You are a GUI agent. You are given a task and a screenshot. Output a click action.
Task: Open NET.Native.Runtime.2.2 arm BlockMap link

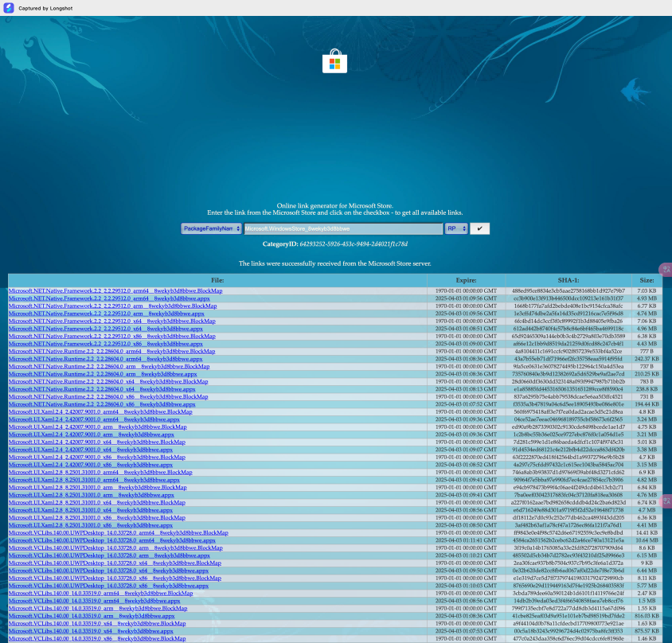(109, 367)
